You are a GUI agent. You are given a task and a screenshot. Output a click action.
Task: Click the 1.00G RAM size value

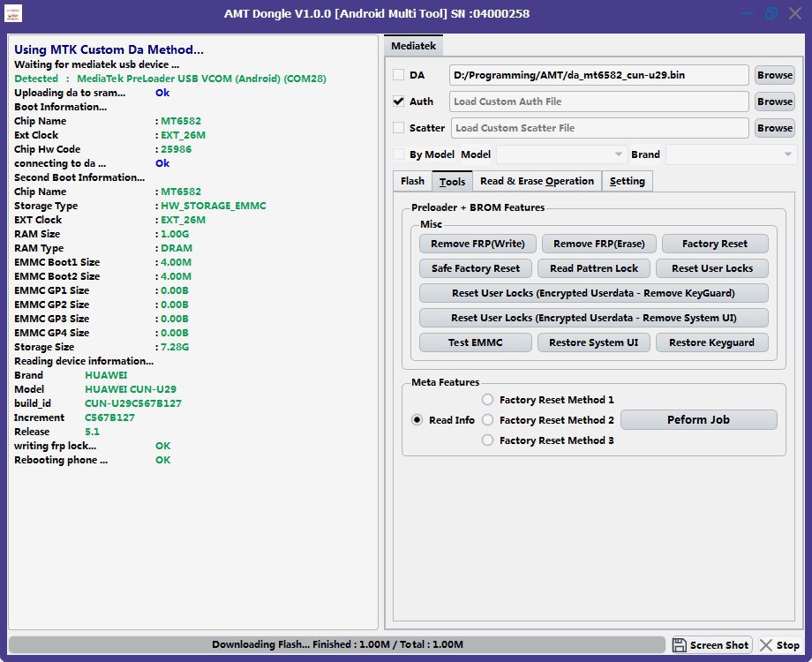point(175,234)
